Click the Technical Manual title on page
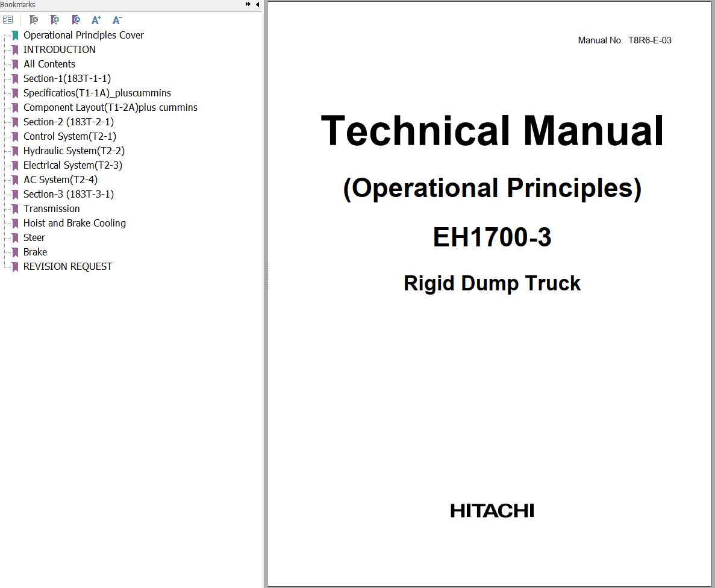 [x=492, y=131]
